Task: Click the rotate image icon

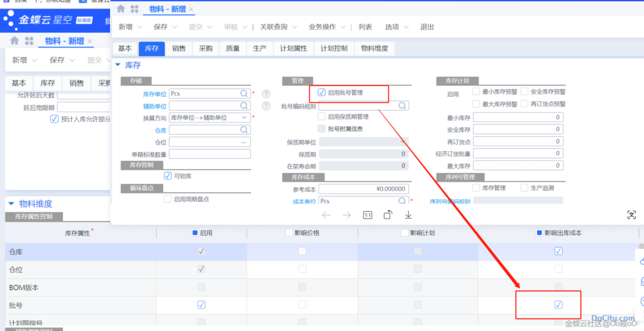Action: [x=388, y=215]
